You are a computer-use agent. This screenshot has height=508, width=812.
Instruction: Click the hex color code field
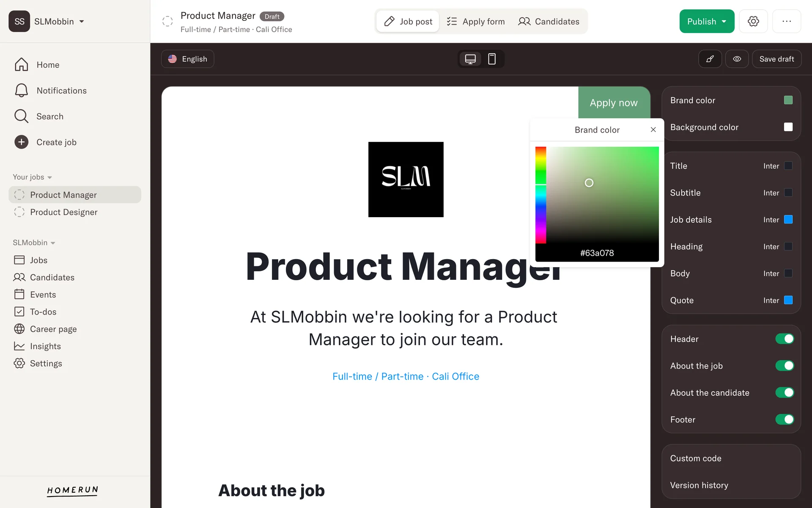(597, 253)
